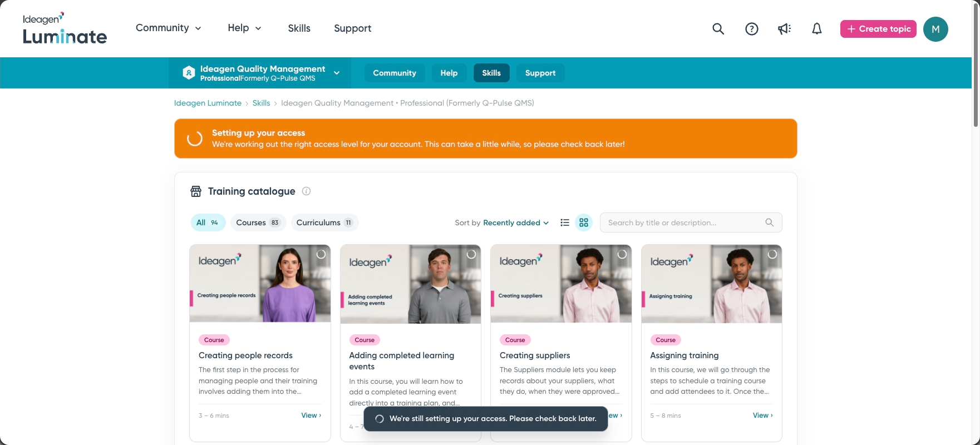Click the Training catalogue store icon
The image size is (980, 445).
click(196, 191)
